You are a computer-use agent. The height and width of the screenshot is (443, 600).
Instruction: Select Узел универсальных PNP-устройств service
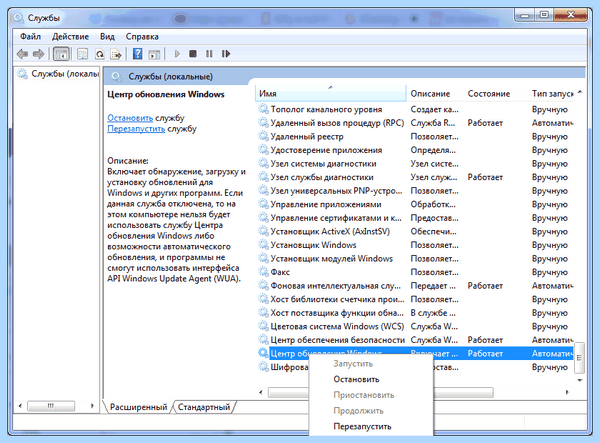click(415, 191)
